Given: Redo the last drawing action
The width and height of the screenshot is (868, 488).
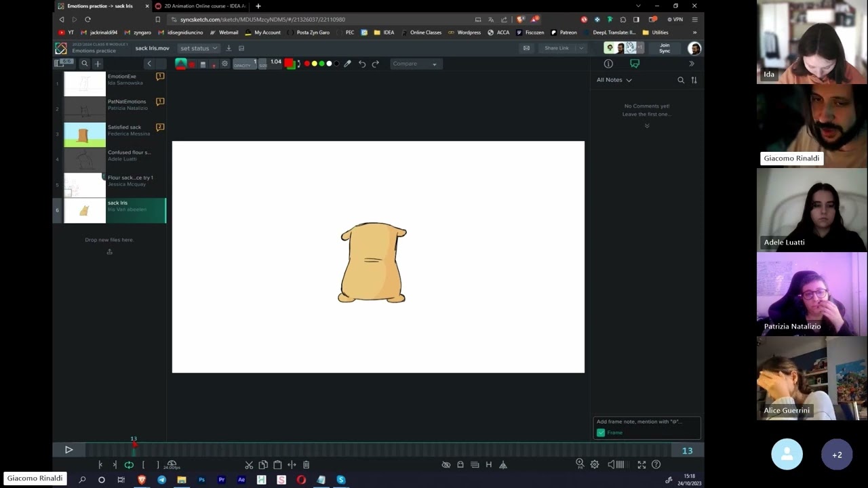Looking at the screenshot, I should pyautogui.click(x=375, y=64).
